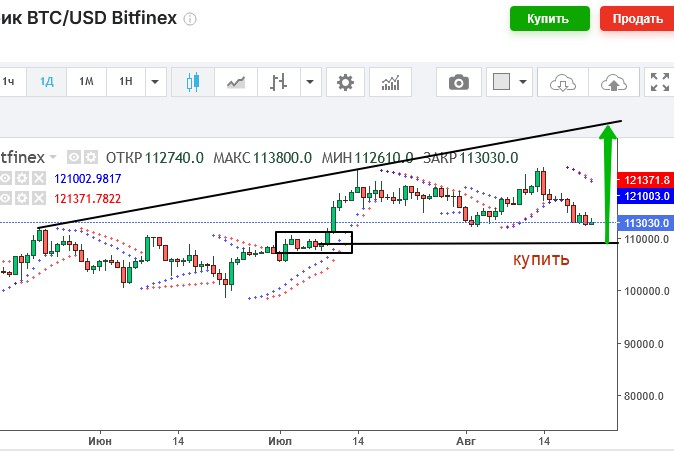Screen dimensions: 674x451
Task: Click the 90000.0 price axis label
Action: point(646,344)
